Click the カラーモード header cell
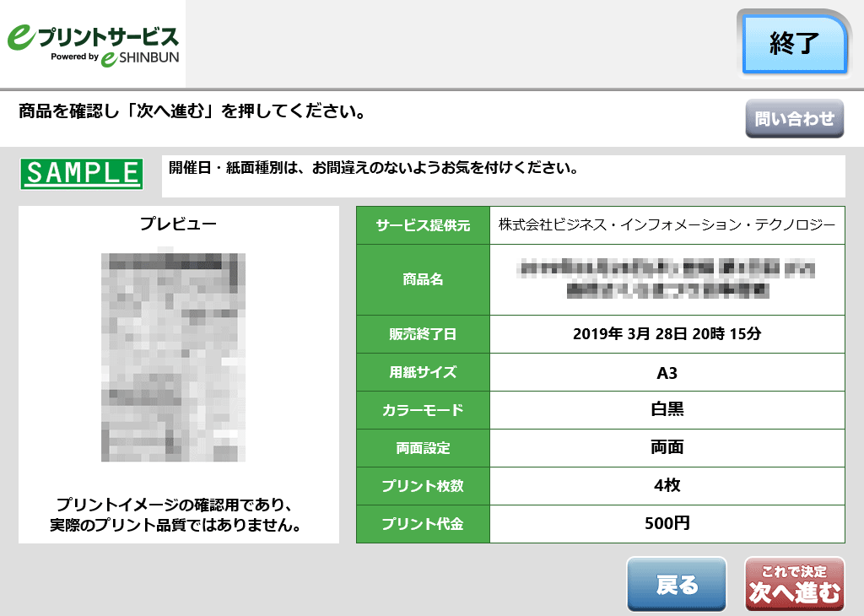Viewport: 864px width, 616px height. (424, 410)
